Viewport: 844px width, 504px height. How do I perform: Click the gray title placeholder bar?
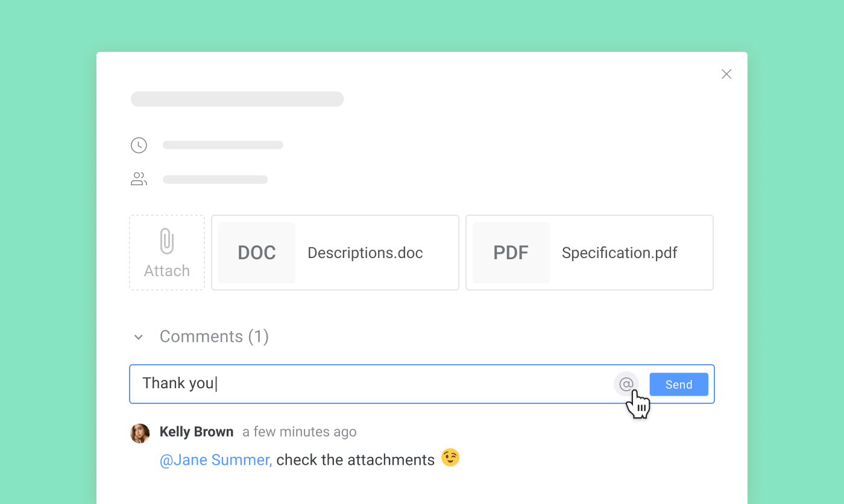[237, 99]
